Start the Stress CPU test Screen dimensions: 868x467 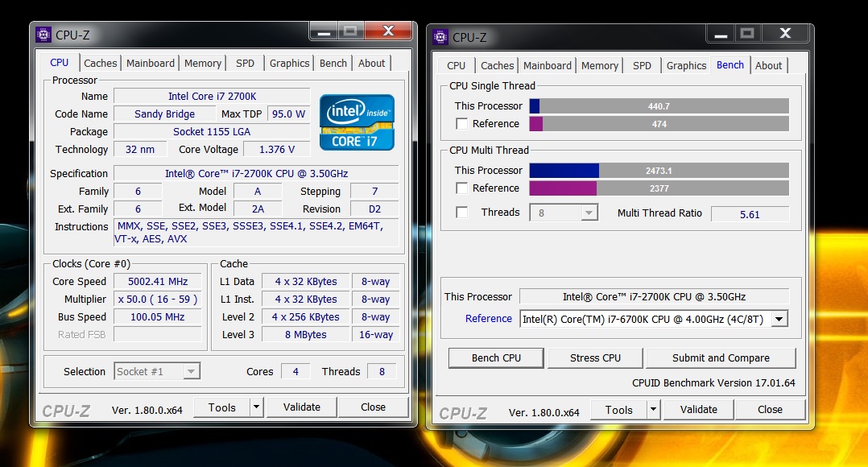click(x=595, y=358)
